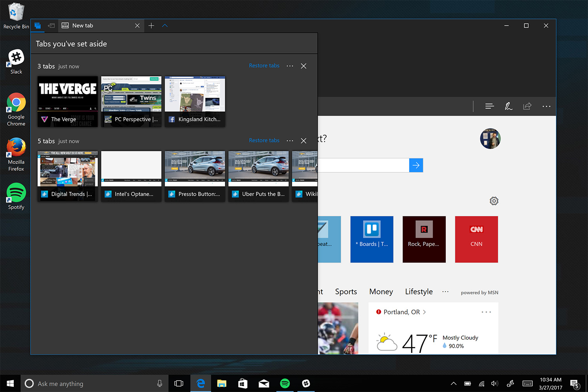Image resolution: width=588 pixels, height=392 pixels.
Task: Open the Uber Puts the B... tab thumbnail
Action: (259, 176)
